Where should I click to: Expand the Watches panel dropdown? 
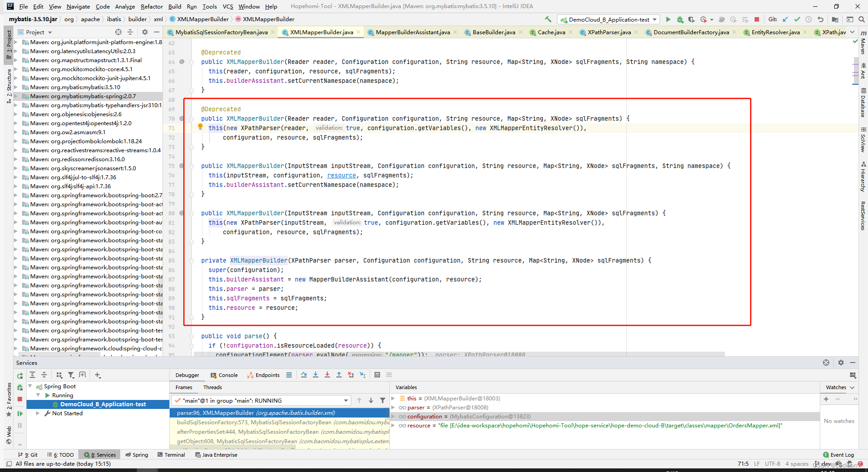point(852,387)
